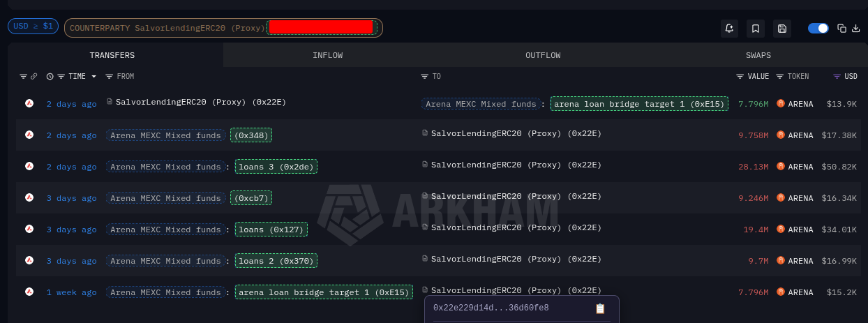Toggle the blue switch in top bar
Image resolution: width=868 pixels, height=323 pixels.
tap(818, 28)
